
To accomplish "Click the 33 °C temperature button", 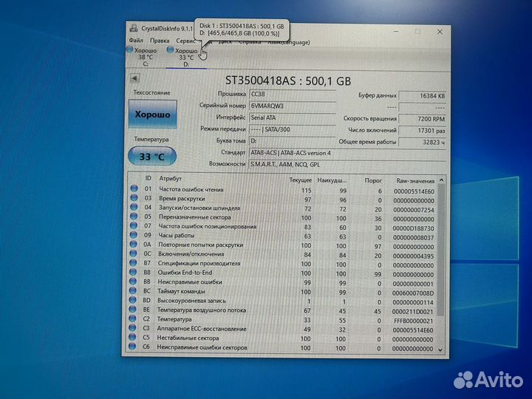I will [x=152, y=157].
